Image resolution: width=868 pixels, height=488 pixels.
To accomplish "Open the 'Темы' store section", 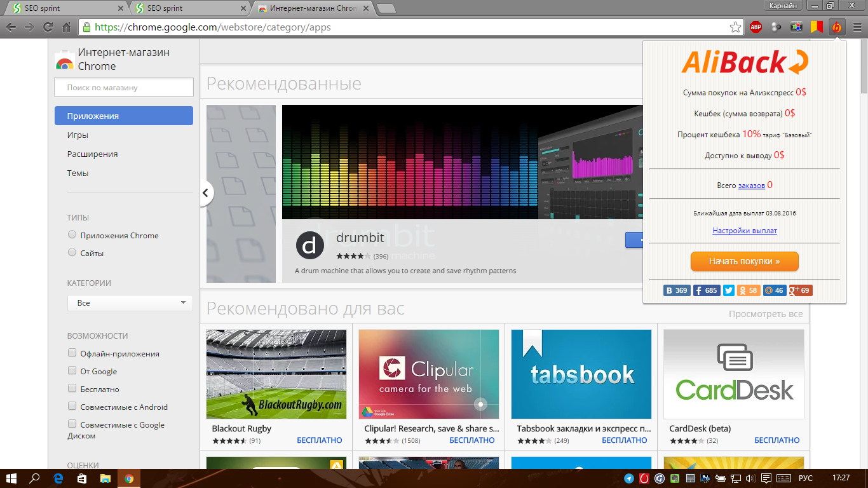I will (x=78, y=173).
